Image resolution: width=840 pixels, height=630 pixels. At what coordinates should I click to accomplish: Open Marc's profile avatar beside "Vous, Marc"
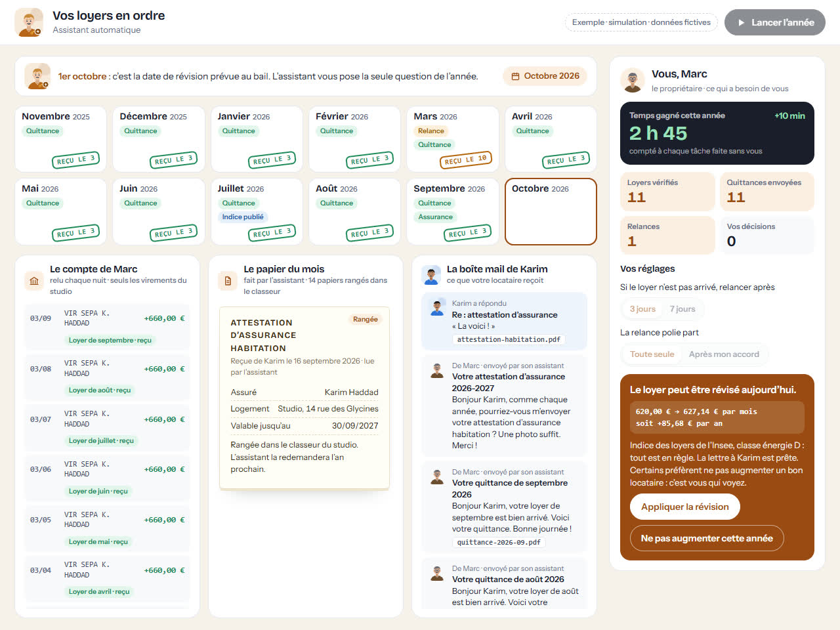pos(633,80)
